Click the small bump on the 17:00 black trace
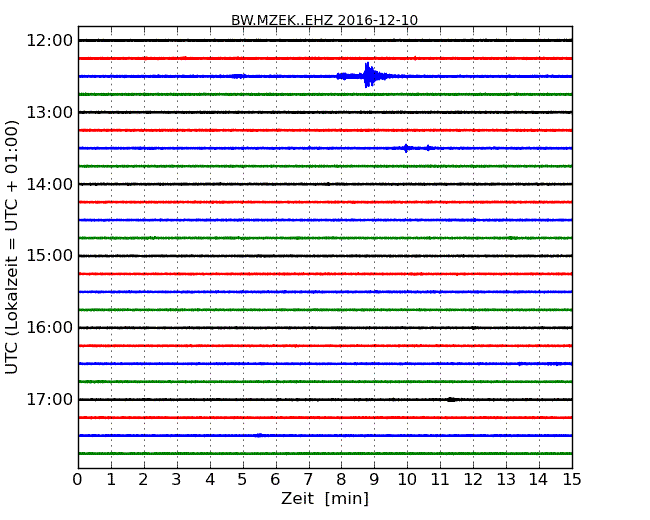The height and width of the screenshot is (520, 650). (451, 399)
